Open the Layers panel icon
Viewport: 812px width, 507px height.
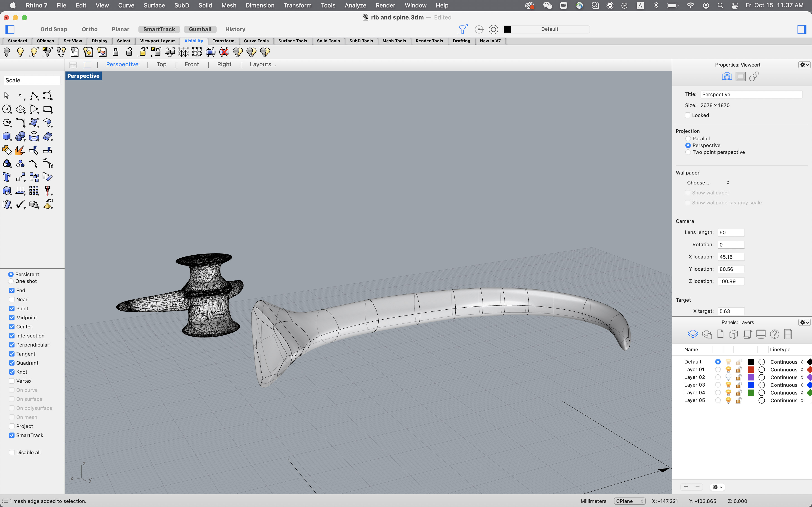click(693, 334)
